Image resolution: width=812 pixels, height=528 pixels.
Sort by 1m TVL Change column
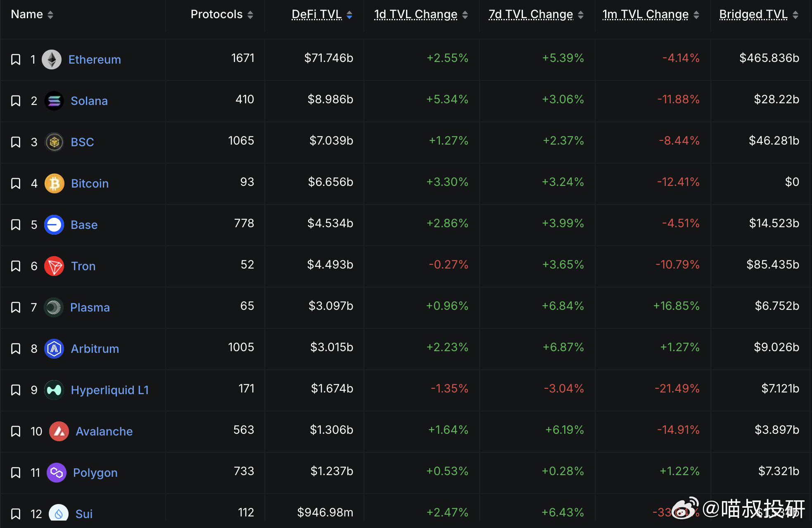tap(646, 14)
